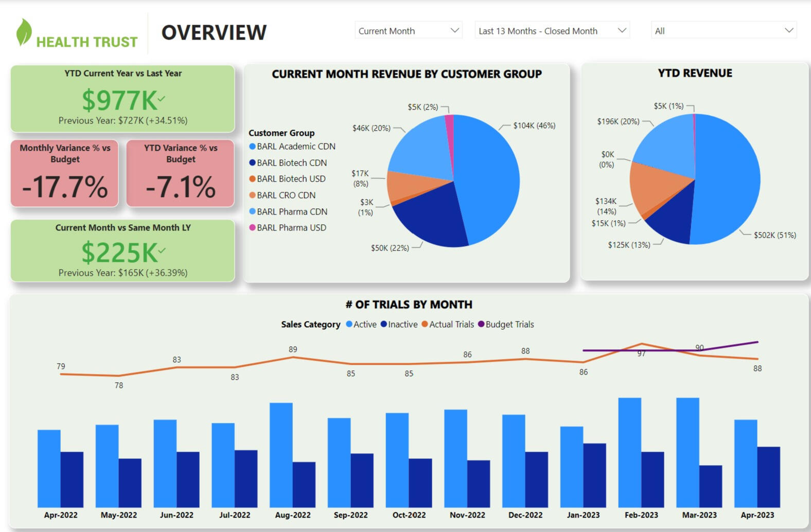Select Inactive in Sales Category legend
The height and width of the screenshot is (532, 811).
[x=399, y=325]
